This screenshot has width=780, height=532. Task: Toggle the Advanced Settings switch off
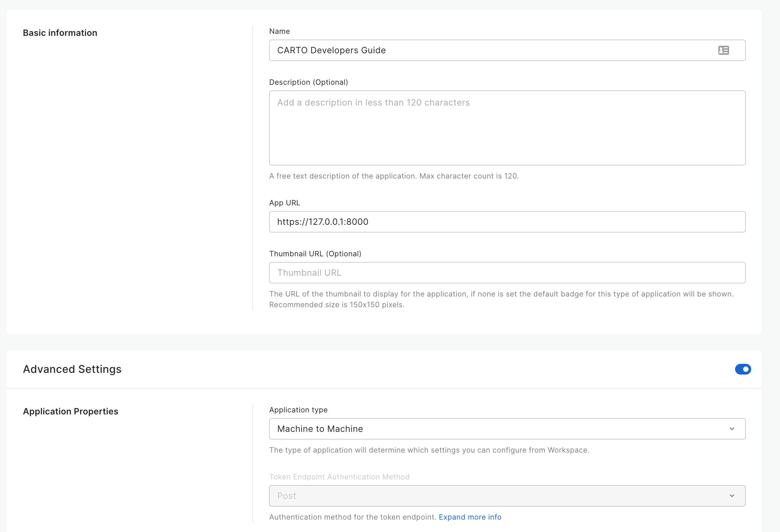pyautogui.click(x=742, y=369)
